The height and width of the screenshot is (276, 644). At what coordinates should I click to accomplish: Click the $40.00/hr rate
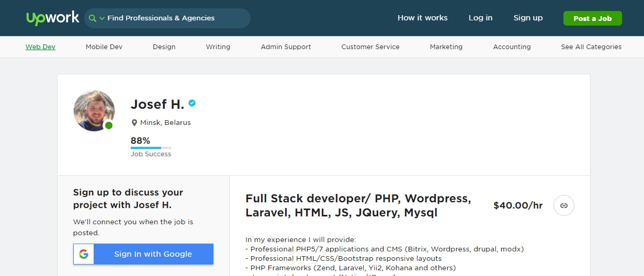(x=518, y=205)
